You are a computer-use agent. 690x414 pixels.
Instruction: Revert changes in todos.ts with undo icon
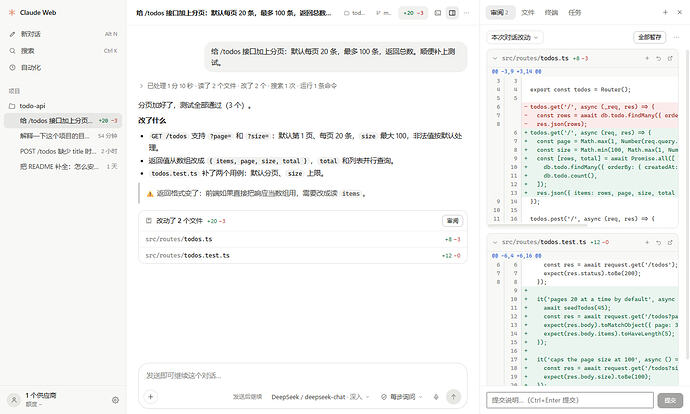click(x=659, y=58)
